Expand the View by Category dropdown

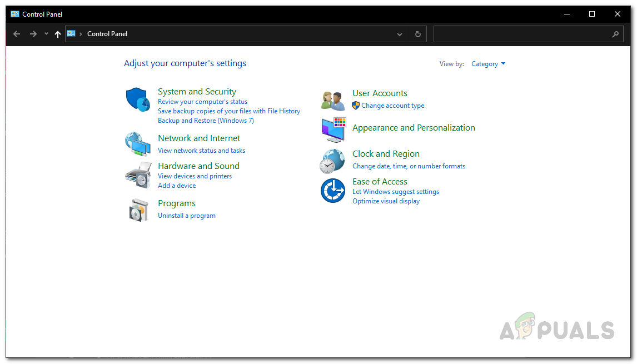(x=488, y=64)
